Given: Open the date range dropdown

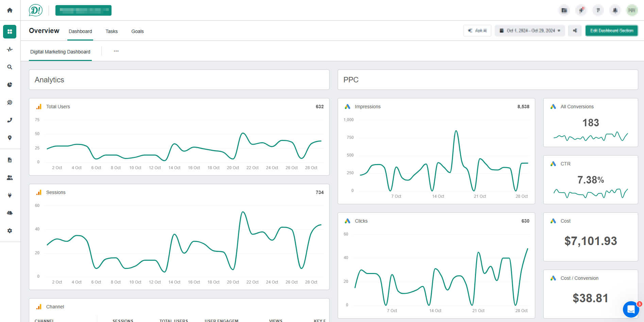Looking at the screenshot, I should (x=530, y=31).
